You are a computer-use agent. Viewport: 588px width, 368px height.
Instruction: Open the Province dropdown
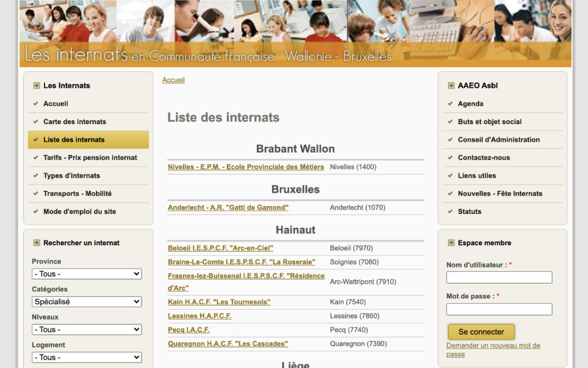tap(86, 274)
